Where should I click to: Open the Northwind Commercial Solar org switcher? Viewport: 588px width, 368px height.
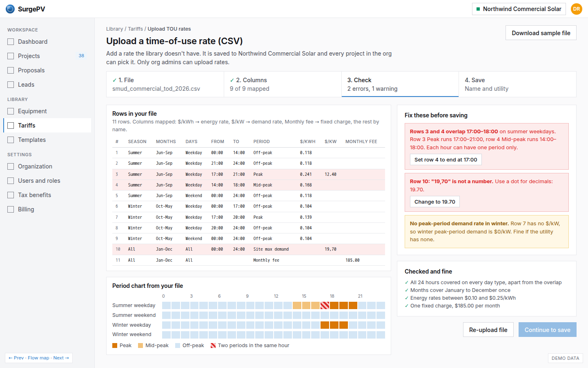coord(519,9)
